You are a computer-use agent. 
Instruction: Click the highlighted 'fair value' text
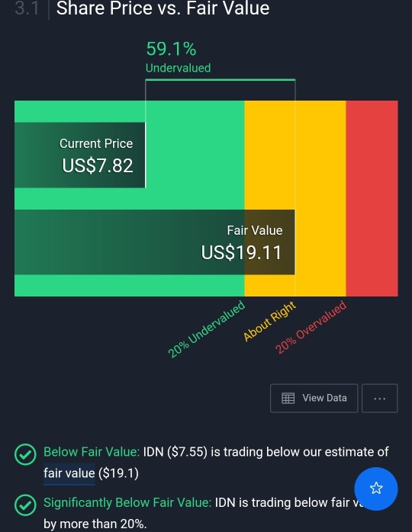point(69,473)
